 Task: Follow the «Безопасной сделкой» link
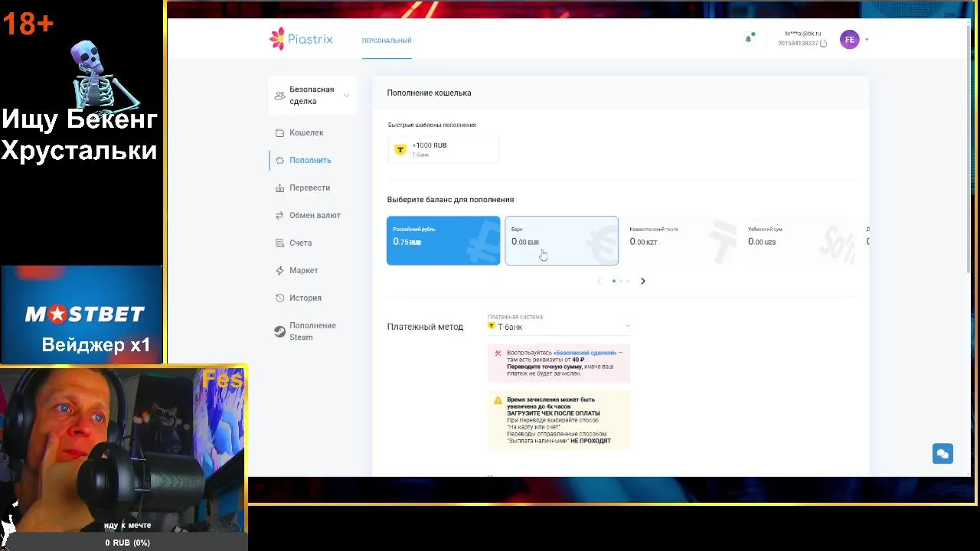(585, 353)
